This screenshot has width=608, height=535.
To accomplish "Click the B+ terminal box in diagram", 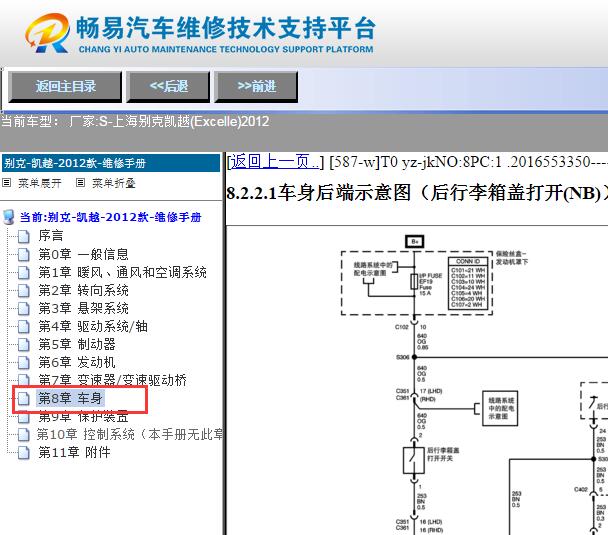I will pos(415,242).
